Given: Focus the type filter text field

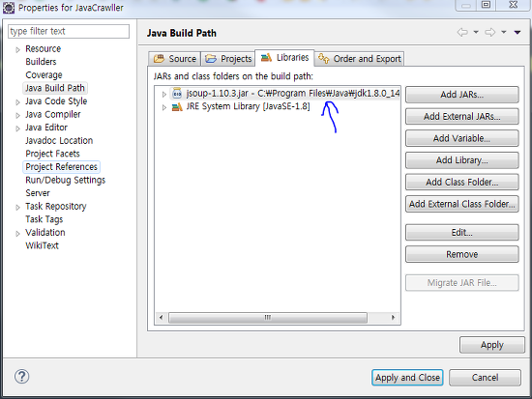Looking at the screenshot, I should [69, 31].
